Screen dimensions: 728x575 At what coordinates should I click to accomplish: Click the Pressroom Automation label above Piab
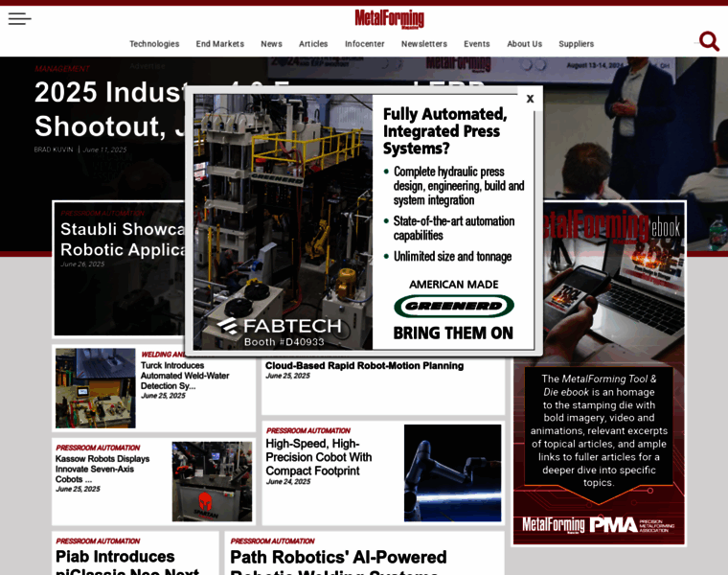tap(98, 541)
